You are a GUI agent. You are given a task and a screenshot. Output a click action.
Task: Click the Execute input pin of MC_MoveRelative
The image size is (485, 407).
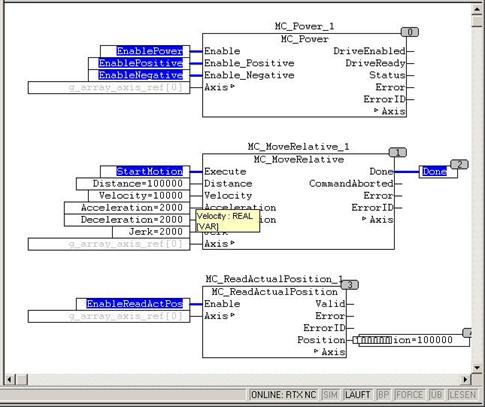pyautogui.click(x=225, y=171)
